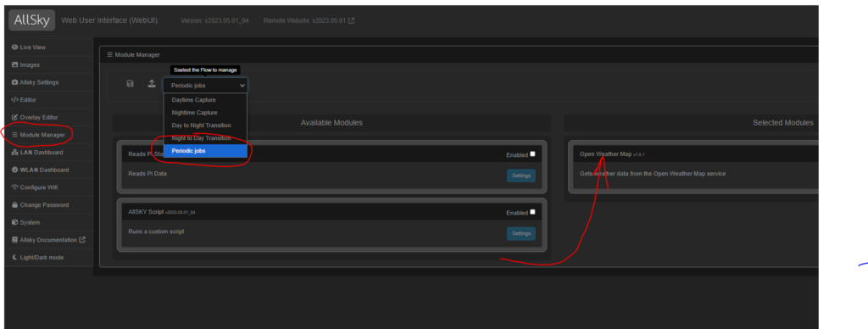The width and height of the screenshot is (868, 329).
Task: Click the Live View eye icon
Action: (15, 47)
